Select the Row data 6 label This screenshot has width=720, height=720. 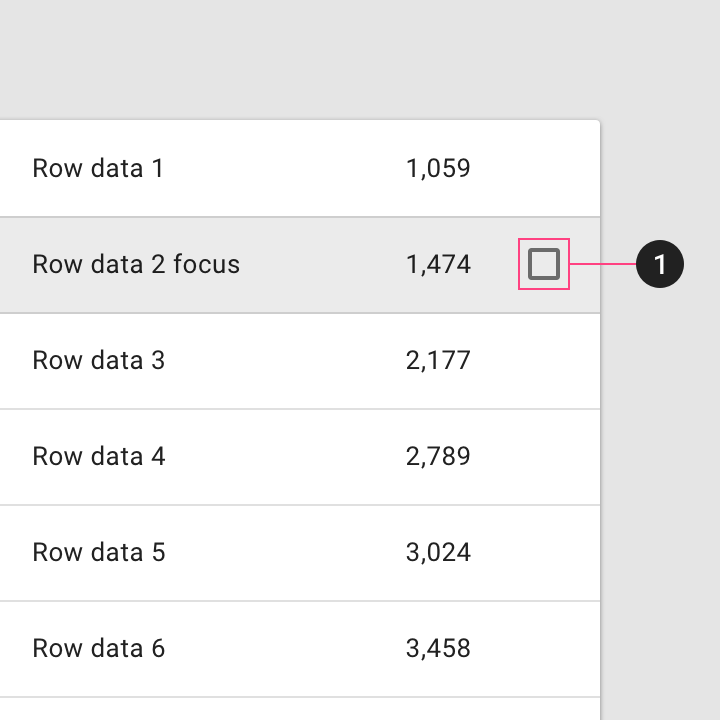pyautogui.click(x=99, y=648)
